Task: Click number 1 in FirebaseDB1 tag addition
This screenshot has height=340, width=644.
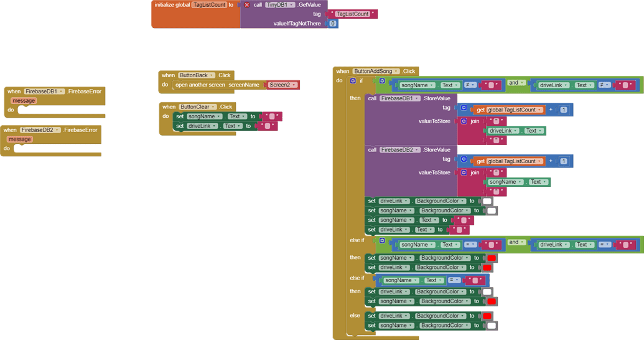Action: point(564,110)
